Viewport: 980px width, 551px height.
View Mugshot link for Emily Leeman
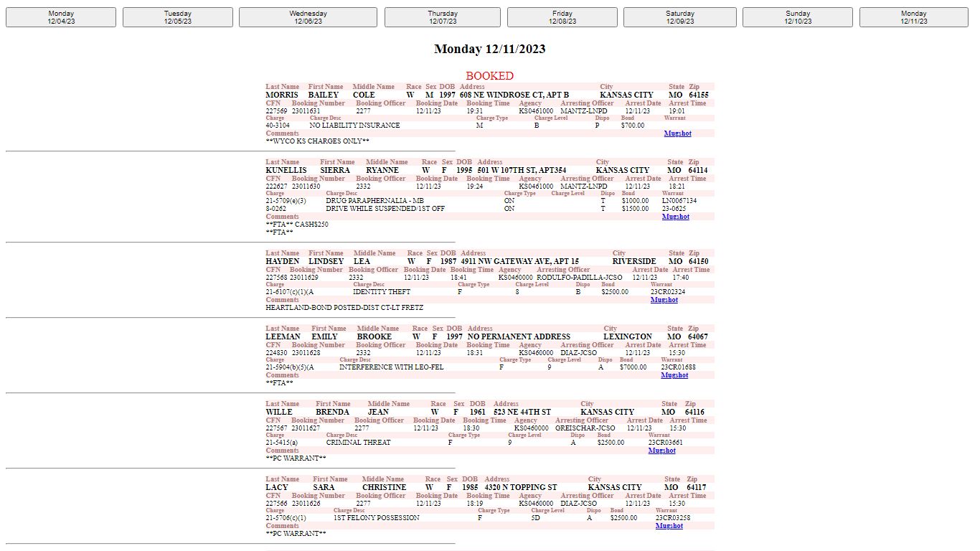pos(674,375)
